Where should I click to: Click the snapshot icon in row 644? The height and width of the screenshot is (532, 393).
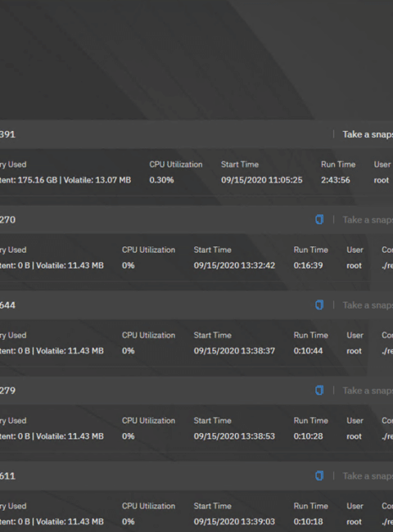[319, 305]
